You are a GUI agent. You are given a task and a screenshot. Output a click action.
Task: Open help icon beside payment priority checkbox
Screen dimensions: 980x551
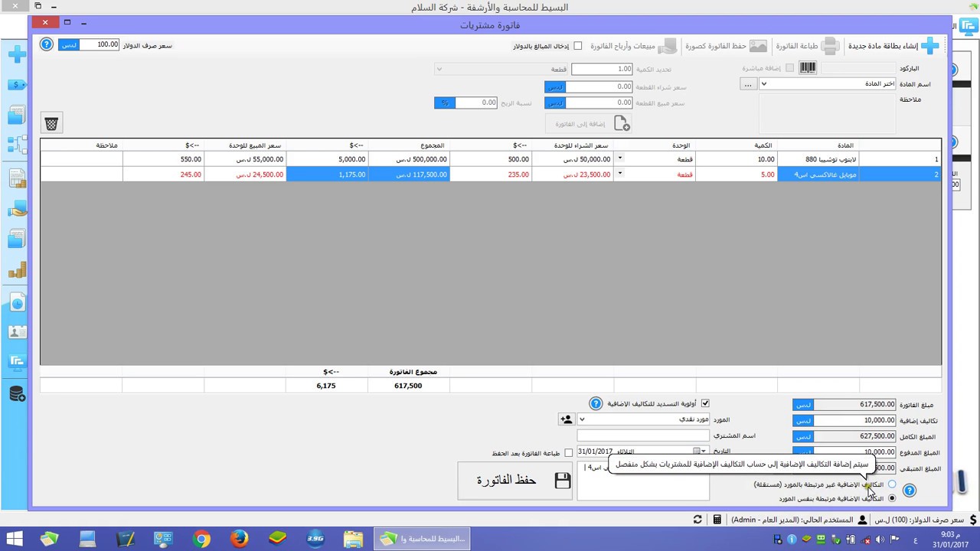click(x=596, y=403)
